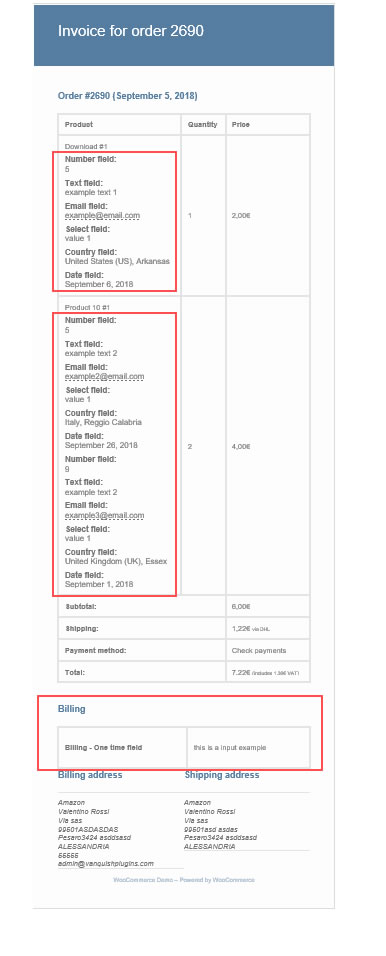Select the 'Invoice for order 2690' header
Screen dimensions: 386x956
(130, 30)
